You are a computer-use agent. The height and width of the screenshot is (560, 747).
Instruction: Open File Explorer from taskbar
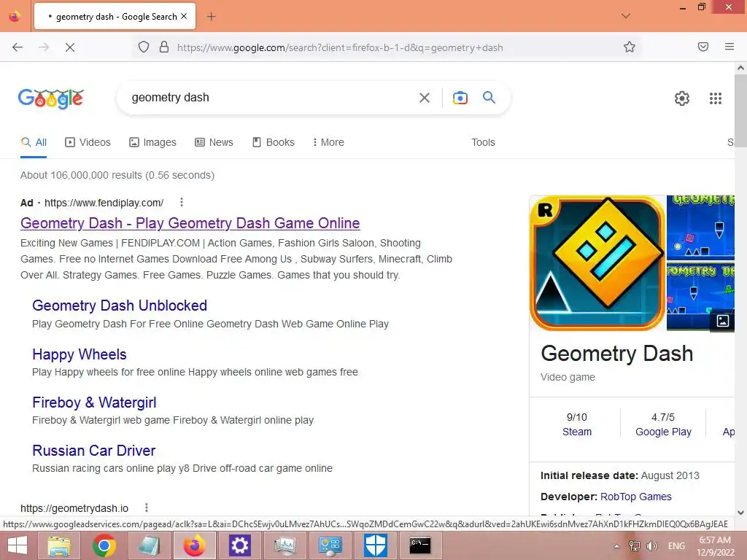pyautogui.click(x=60, y=545)
